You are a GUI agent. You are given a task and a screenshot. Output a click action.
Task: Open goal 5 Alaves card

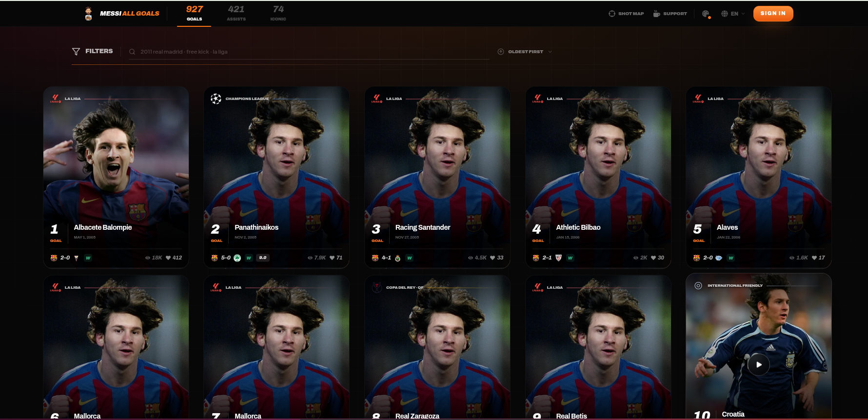759,177
